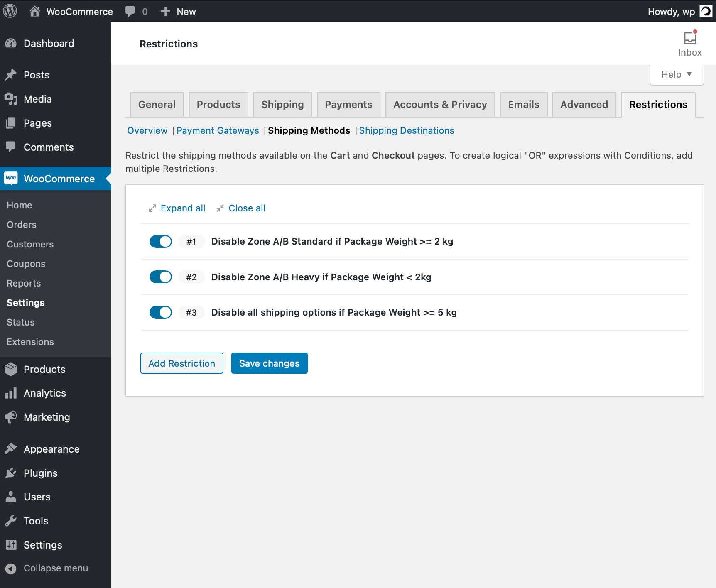Disable restriction #2 Zone A/B Heavy toggle
Screen dimensions: 716x588
[161, 277]
